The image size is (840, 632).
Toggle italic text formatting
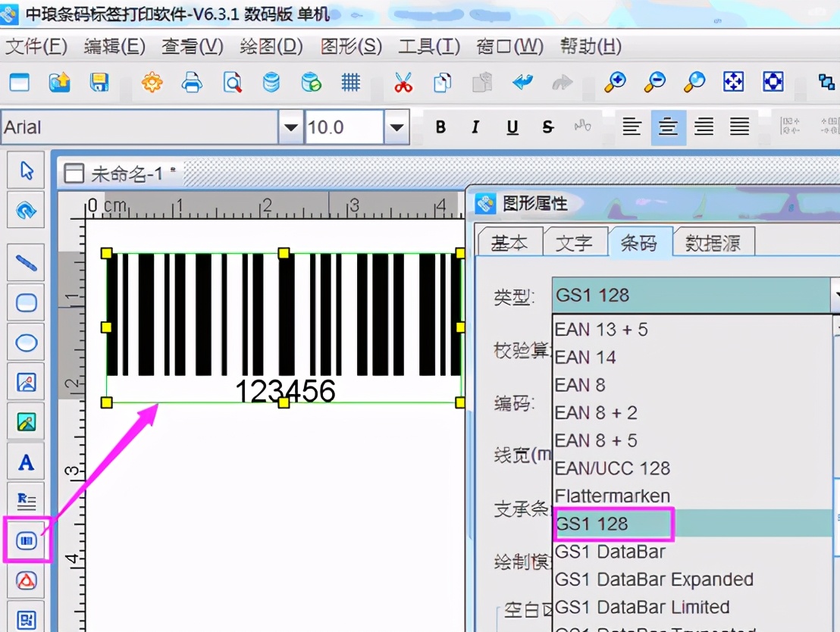[x=475, y=127]
